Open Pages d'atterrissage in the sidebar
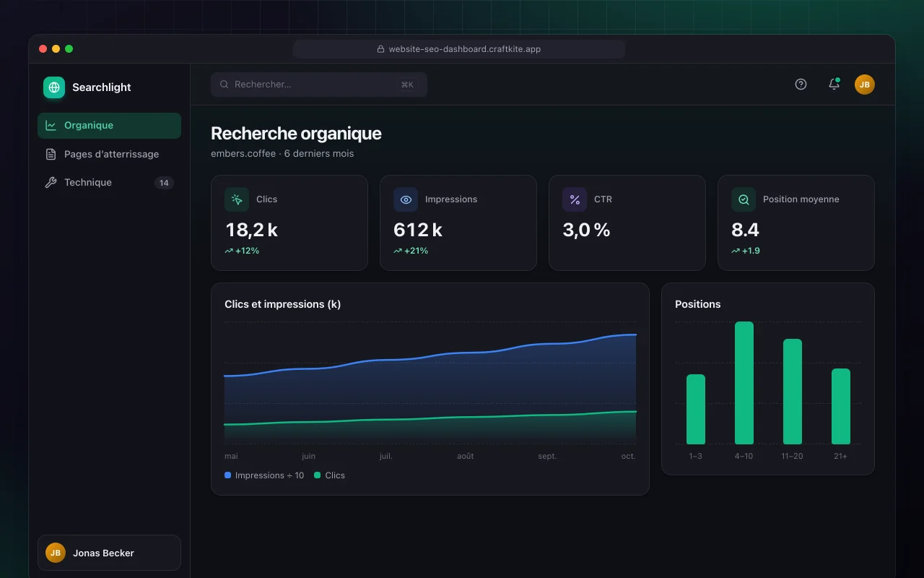Screen dimensions: 924x578 pyautogui.click(x=109, y=154)
